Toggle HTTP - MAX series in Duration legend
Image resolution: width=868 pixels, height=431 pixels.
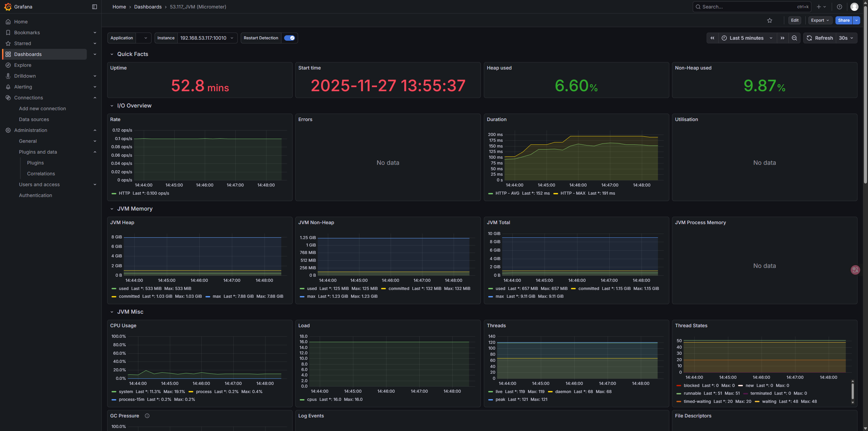point(573,193)
